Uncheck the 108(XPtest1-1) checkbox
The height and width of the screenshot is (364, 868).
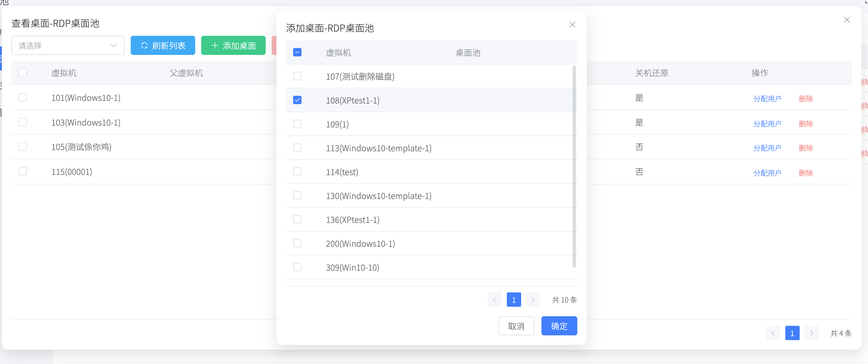click(297, 100)
